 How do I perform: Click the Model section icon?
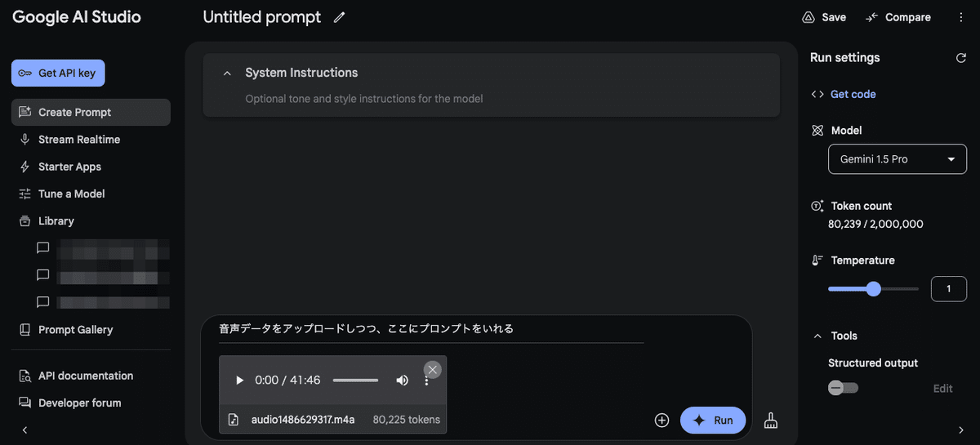tap(817, 131)
